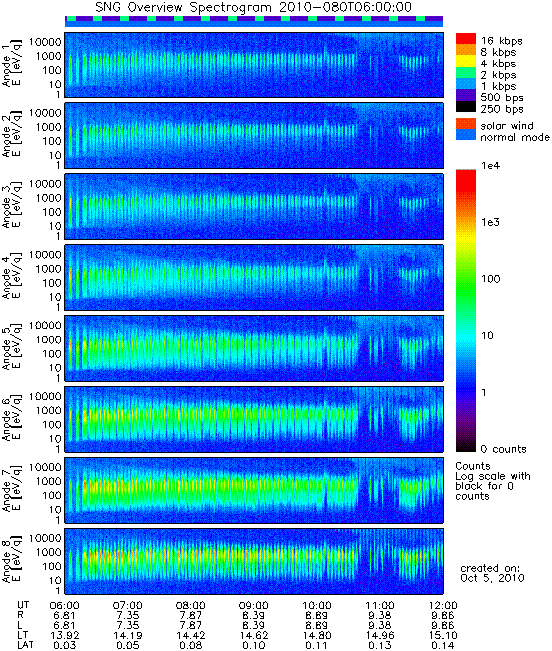552x651 pixels.
Task: Click the LT value 15.10
Action: point(443,635)
